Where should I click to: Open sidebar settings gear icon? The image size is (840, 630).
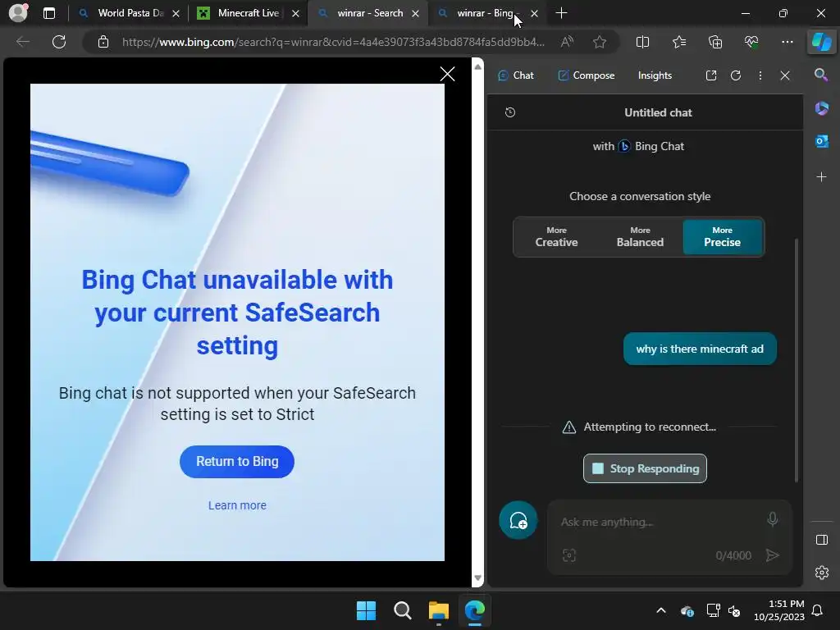click(x=821, y=573)
